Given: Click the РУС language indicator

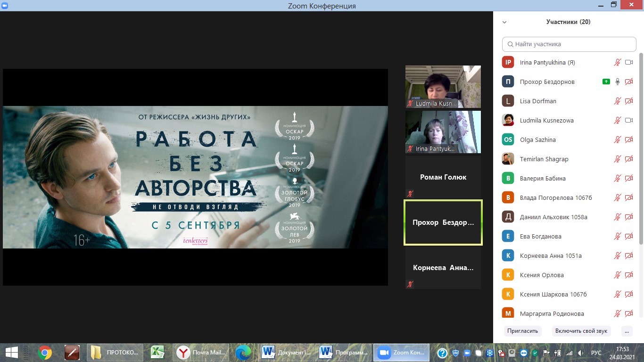Looking at the screenshot, I should (596, 353).
